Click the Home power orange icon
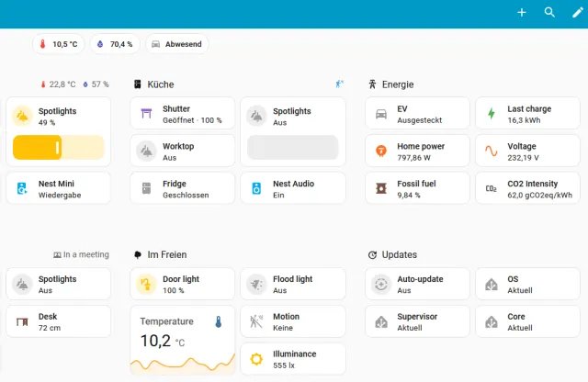 (x=381, y=151)
